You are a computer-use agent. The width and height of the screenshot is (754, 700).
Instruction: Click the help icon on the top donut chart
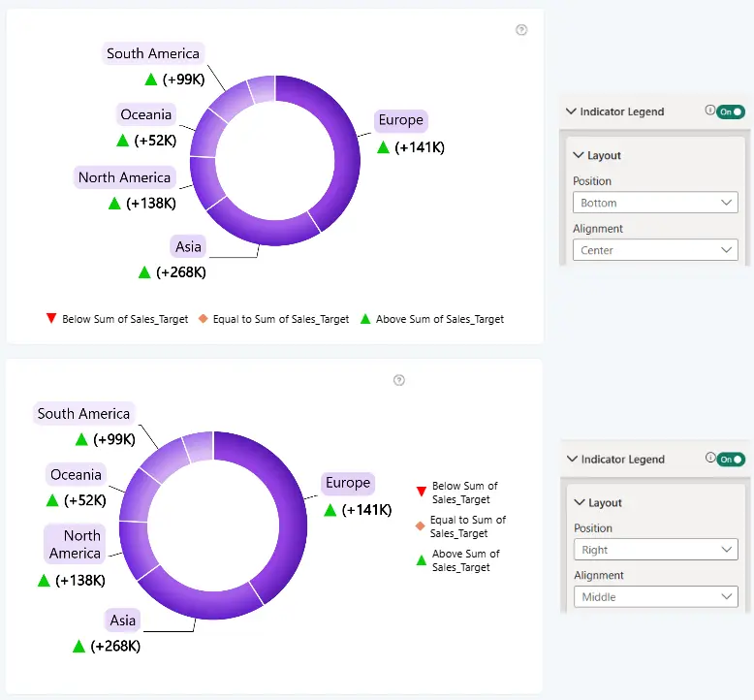click(521, 30)
